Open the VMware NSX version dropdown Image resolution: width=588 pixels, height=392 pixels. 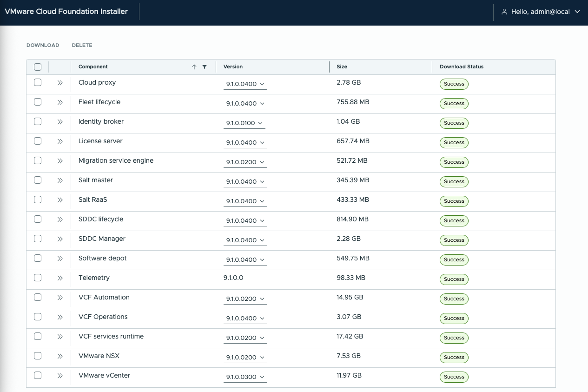click(x=245, y=358)
